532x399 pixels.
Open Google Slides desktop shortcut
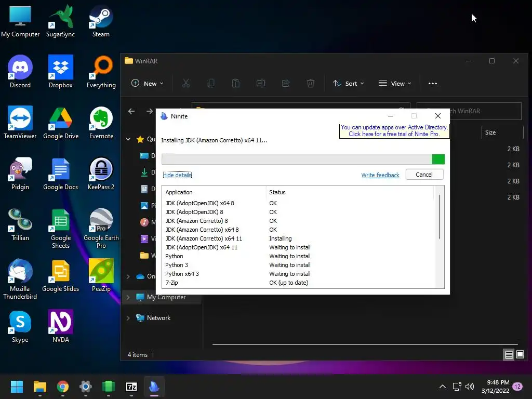pyautogui.click(x=60, y=275)
